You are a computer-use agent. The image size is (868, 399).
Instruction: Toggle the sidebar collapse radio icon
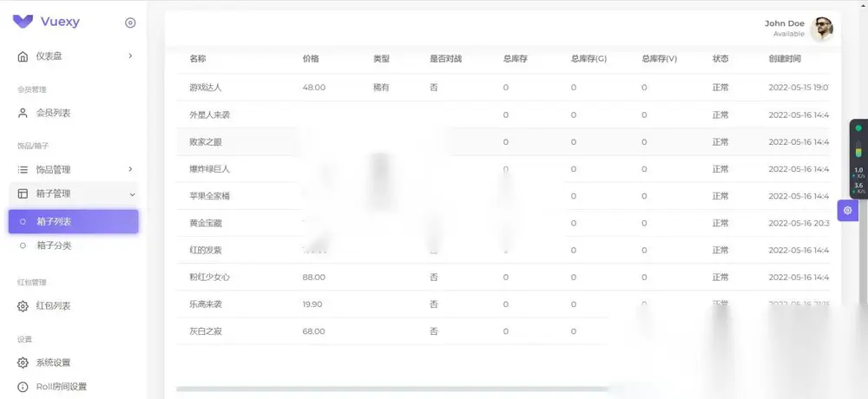(x=130, y=23)
